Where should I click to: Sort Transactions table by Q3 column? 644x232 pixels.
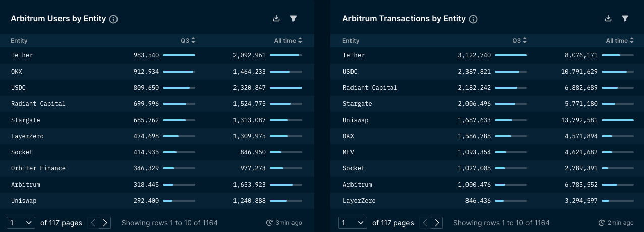tap(520, 41)
